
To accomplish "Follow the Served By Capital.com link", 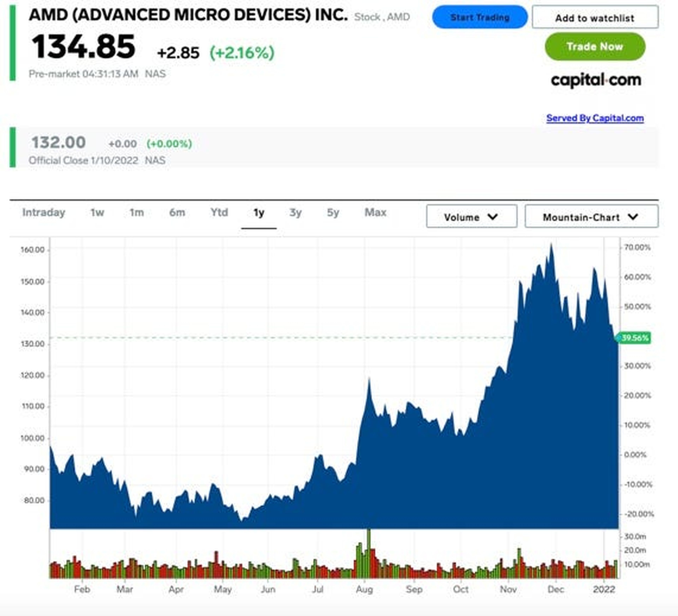I will [x=595, y=118].
